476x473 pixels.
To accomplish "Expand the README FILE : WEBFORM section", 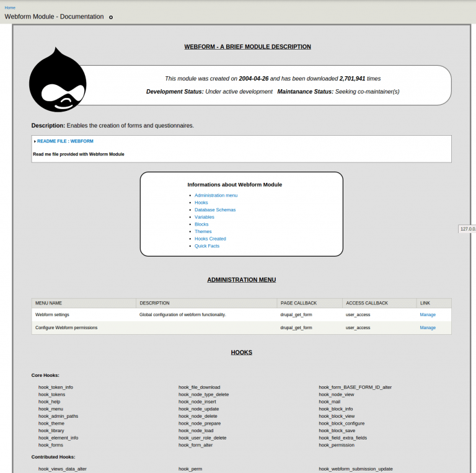I will 65,141.
